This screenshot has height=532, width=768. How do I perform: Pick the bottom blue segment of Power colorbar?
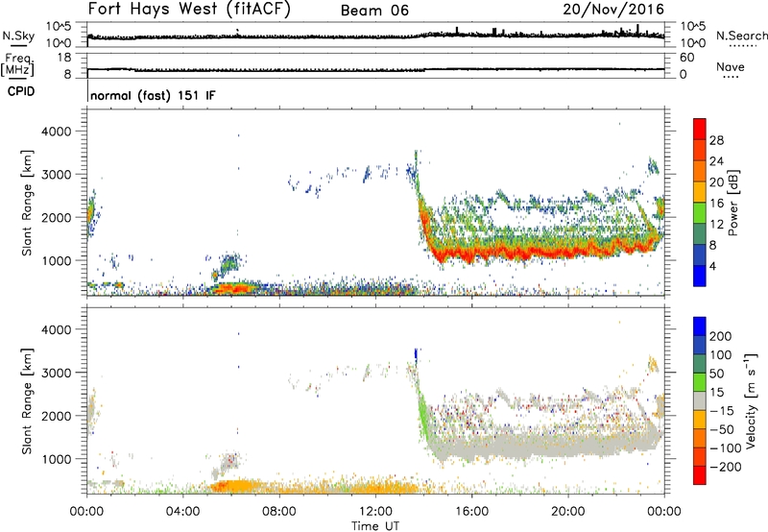point(700,276)
